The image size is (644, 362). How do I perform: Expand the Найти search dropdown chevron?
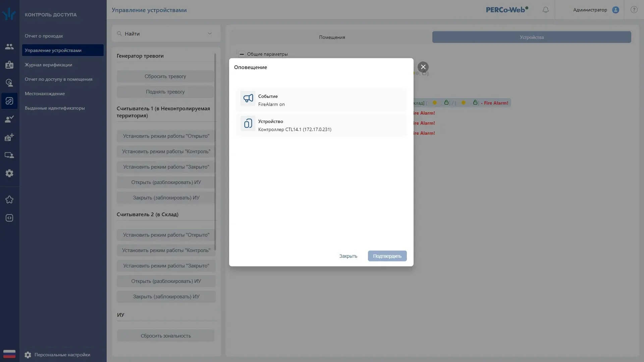click(210, 34)
